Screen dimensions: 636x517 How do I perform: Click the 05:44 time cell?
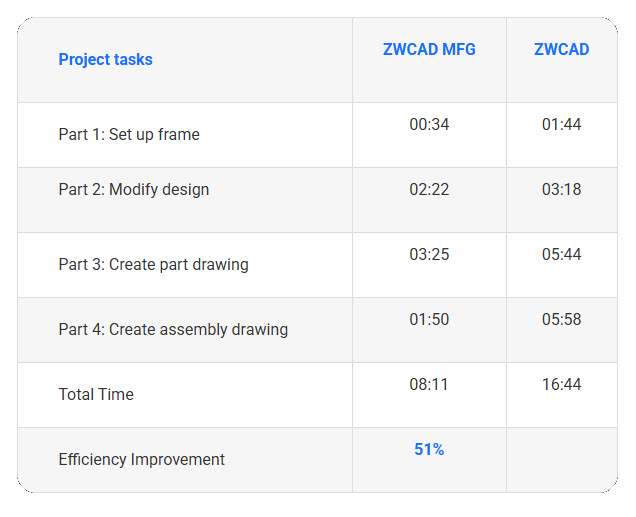[561, 255]
